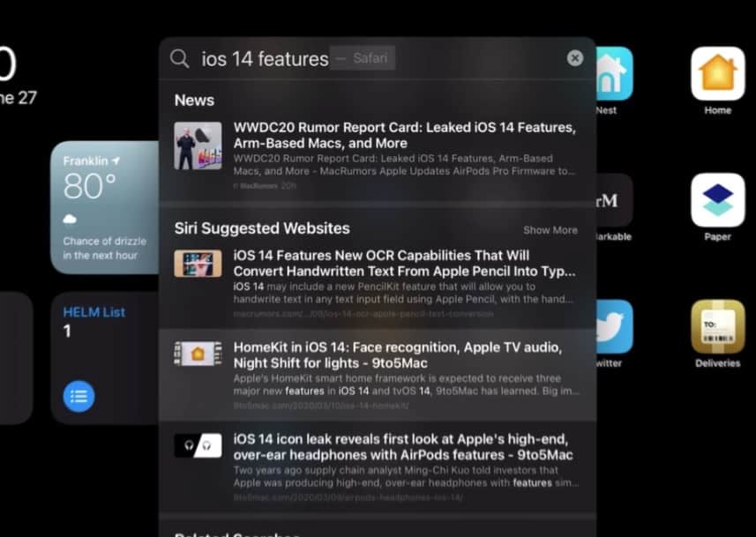
Task: Open WWDC20 Rumor Report Card news article
Action: pos(404,136)
